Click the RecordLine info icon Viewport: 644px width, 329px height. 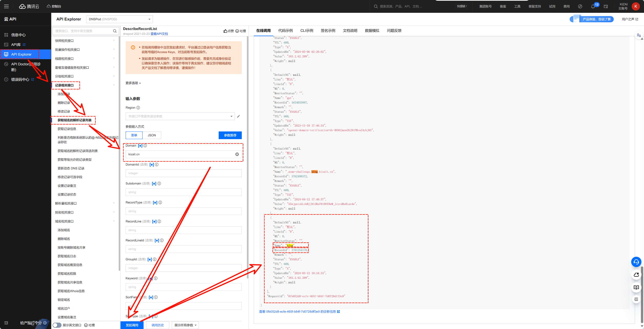point(159,221)
